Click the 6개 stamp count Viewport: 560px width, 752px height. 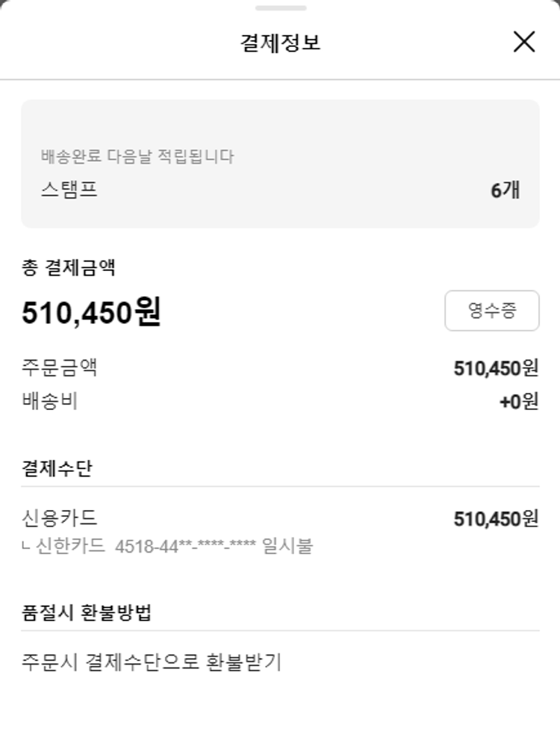tap(505, 190)
